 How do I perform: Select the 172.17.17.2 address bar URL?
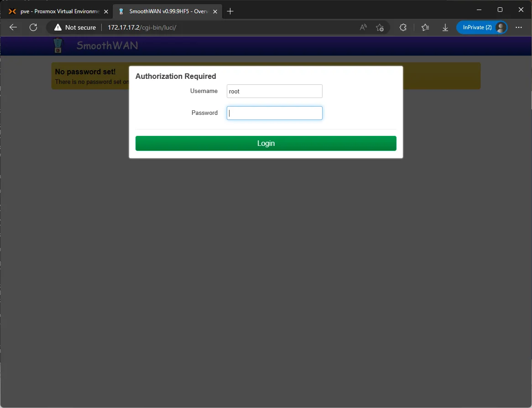(x=142, y=27)
